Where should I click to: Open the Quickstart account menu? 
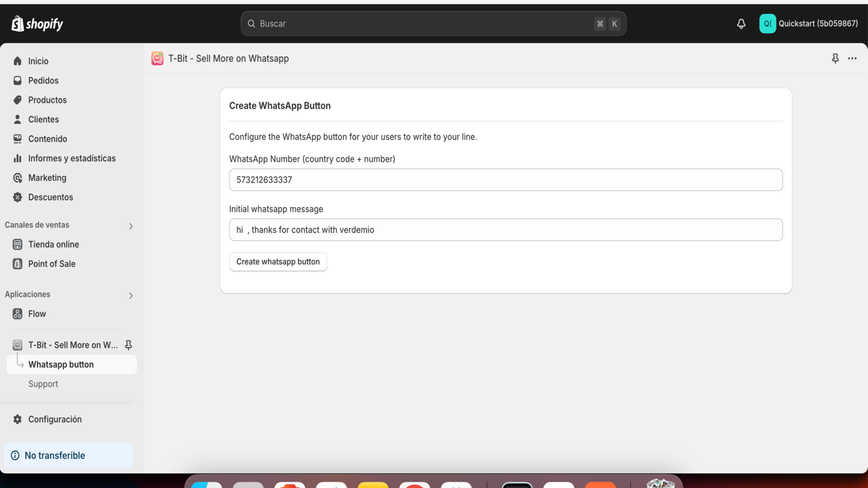click(809, 24)
